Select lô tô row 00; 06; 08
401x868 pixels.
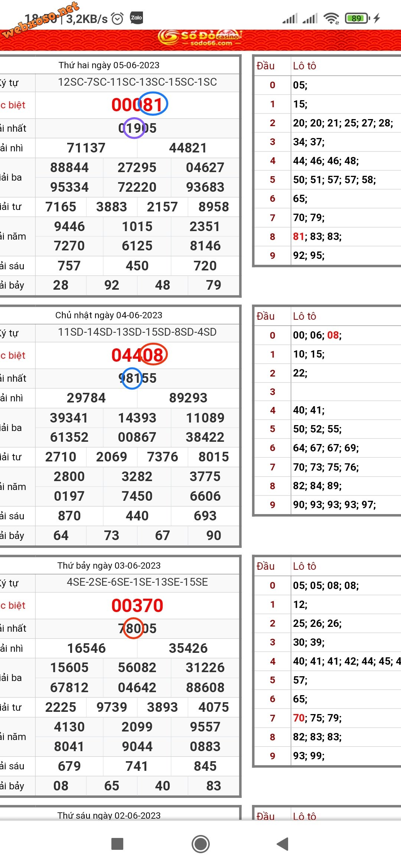click(317, 335)
